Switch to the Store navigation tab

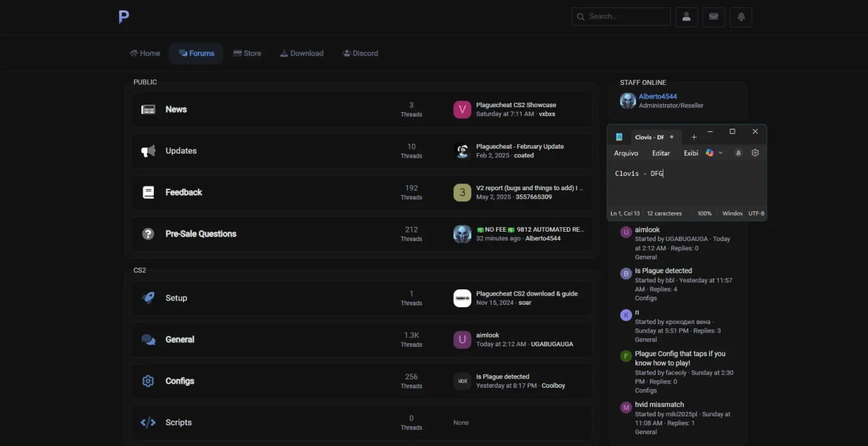[x=247, y=53]
